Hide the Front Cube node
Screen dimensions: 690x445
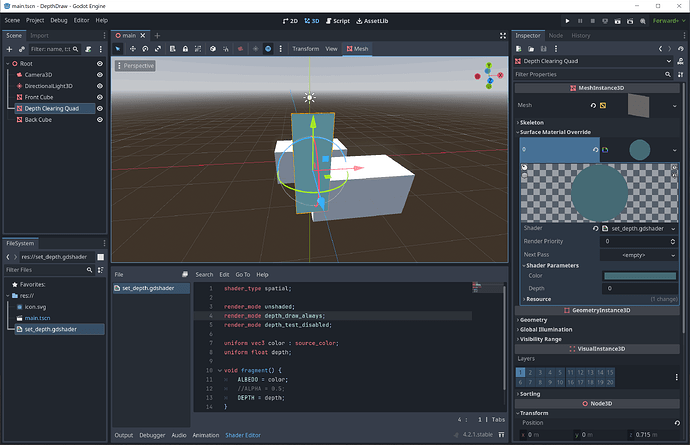coord(100,97)
